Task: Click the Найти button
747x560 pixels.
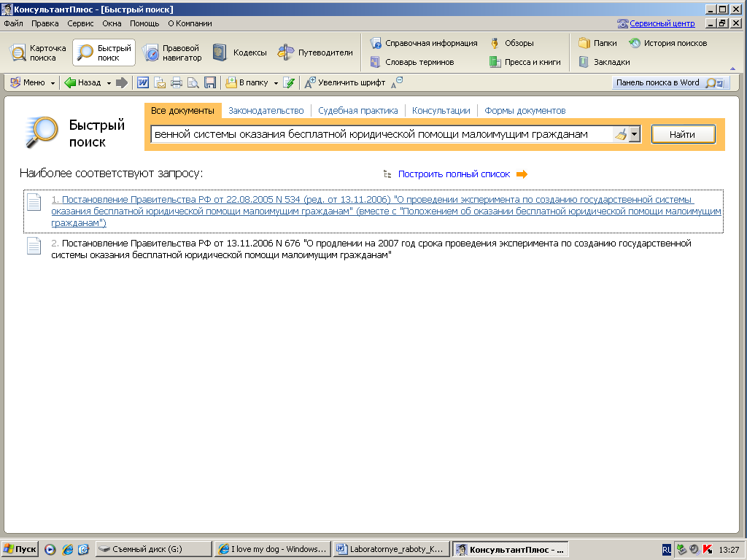Action: point(683,134)
